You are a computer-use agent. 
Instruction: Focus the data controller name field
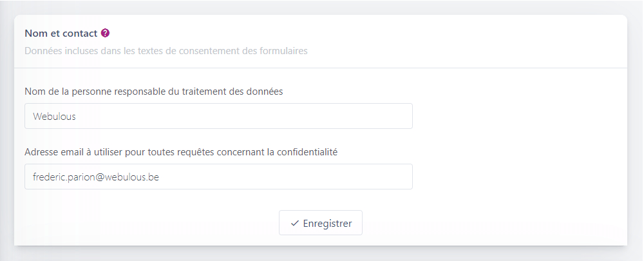218,116
